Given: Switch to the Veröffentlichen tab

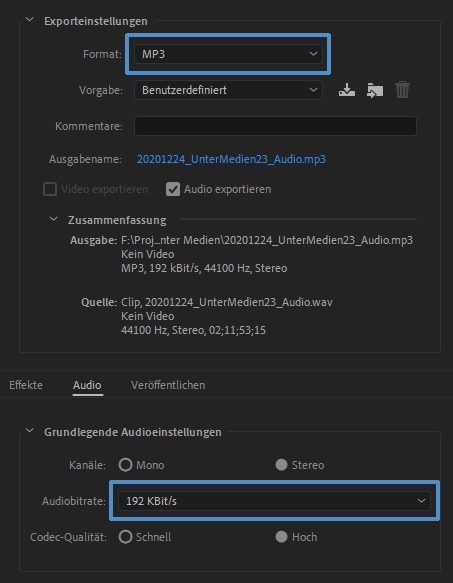Looking at the screenshot, I should [168, 385].
